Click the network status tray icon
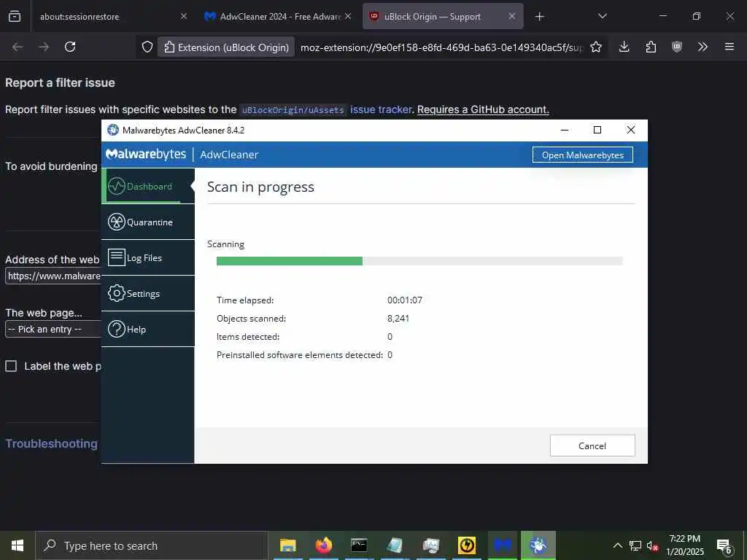The height and width of the screenshot is (560, 747). (x=635, y=545)
